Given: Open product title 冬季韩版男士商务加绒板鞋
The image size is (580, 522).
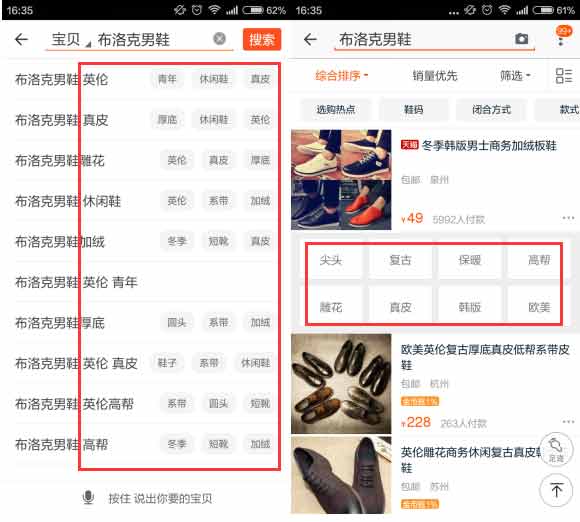Looking at the screenshot, I should (489, 146).
